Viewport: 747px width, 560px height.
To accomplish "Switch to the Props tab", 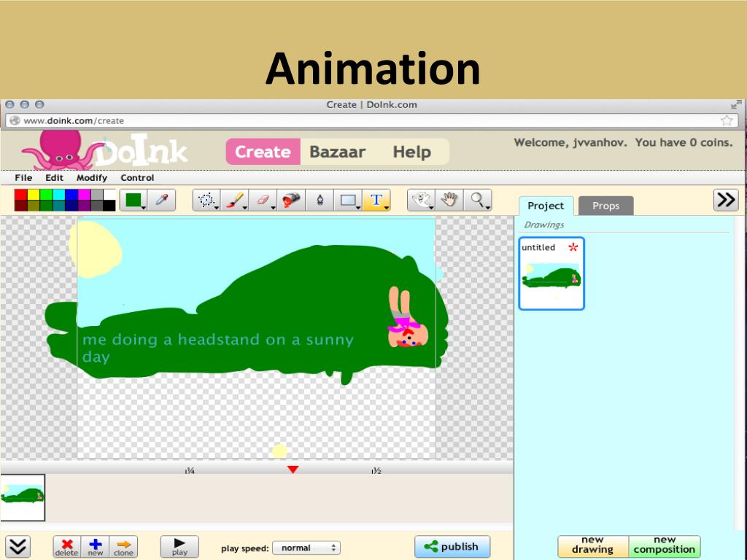I will (x=606, y=206).
